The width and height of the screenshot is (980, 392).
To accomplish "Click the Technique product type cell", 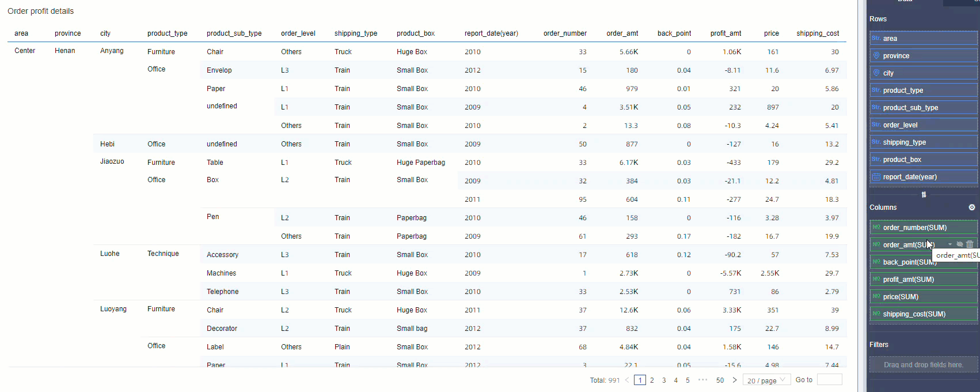I will (163, 254).
